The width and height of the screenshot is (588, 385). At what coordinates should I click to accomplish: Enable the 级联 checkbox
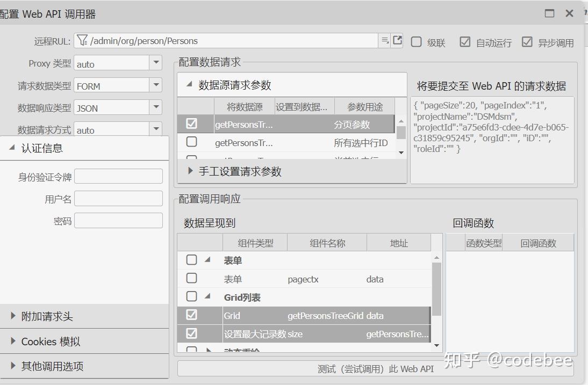(415, 42)
